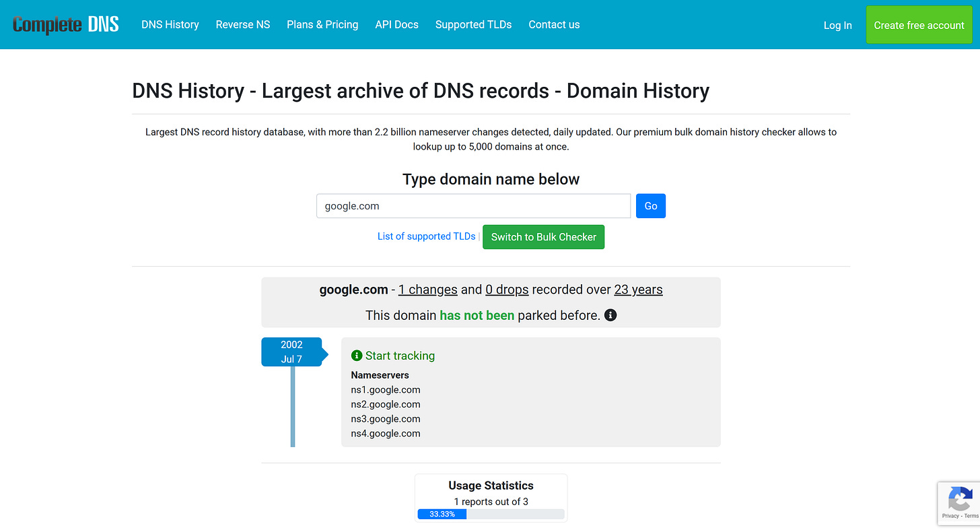Click the blue Go button

(x=651, y=206)
